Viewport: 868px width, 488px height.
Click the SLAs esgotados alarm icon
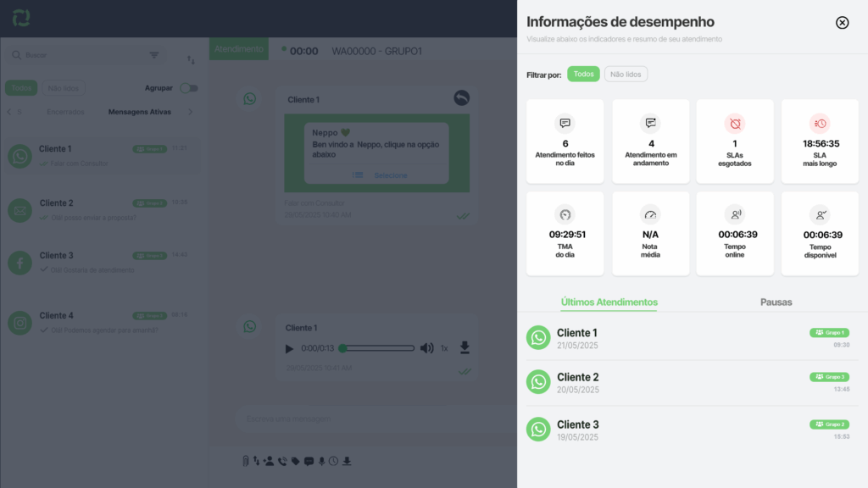[735, 124]
